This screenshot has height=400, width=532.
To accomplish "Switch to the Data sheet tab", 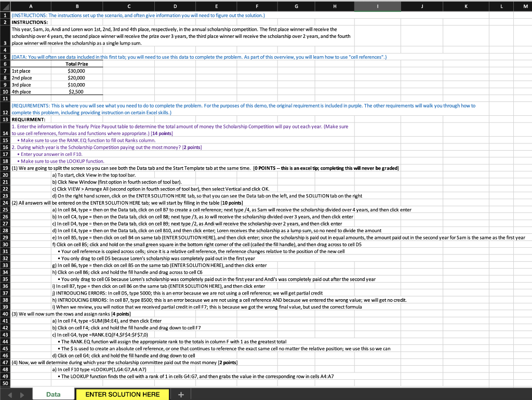I will pos(54,394).
